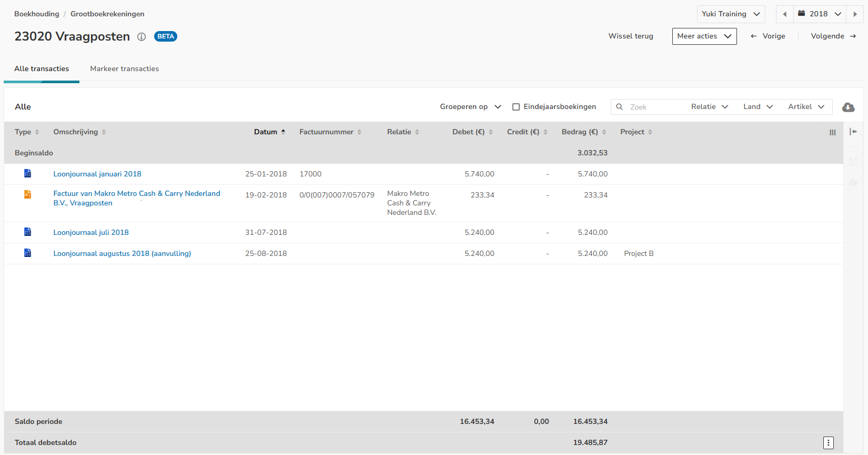Click the Zoek search field
Viewport: 868px width, 455px height.
[650, 107]
